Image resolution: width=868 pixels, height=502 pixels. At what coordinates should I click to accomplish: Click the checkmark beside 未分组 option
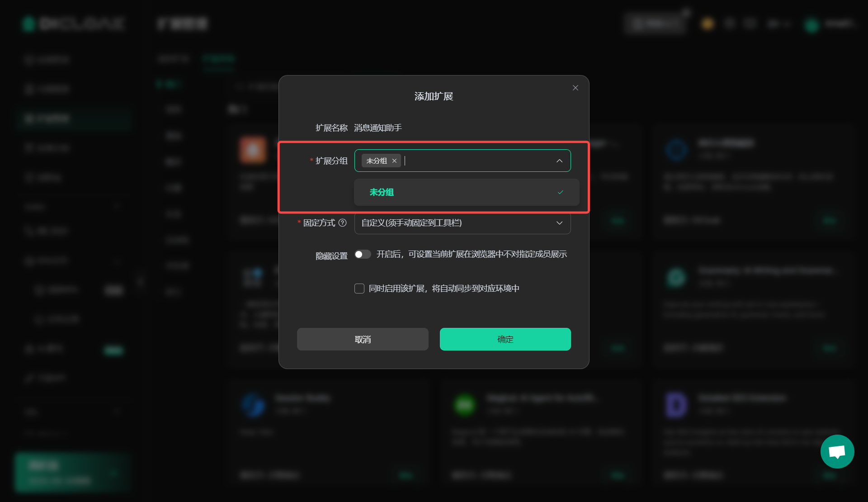tap(560, 192)
